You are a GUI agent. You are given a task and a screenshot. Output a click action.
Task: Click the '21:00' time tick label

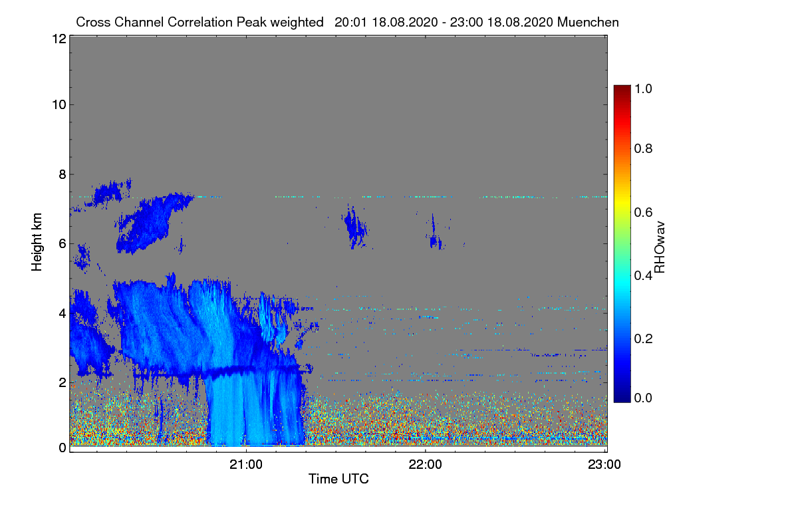(x=247, y=464)
